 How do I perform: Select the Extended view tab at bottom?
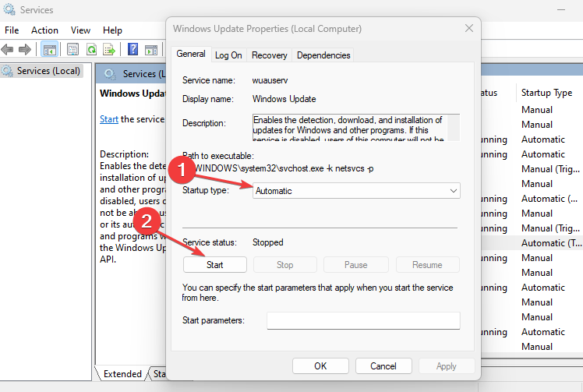[122, 373]
